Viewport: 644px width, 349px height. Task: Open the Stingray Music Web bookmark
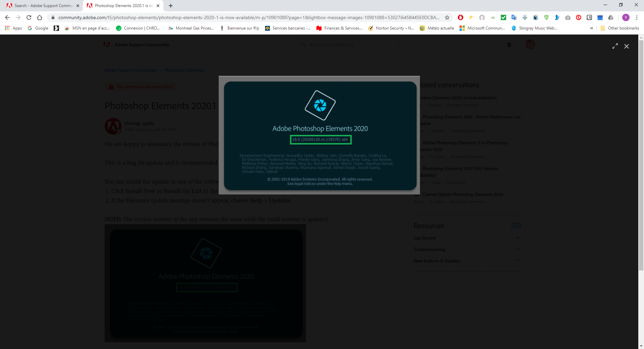[x=534, y=28]
